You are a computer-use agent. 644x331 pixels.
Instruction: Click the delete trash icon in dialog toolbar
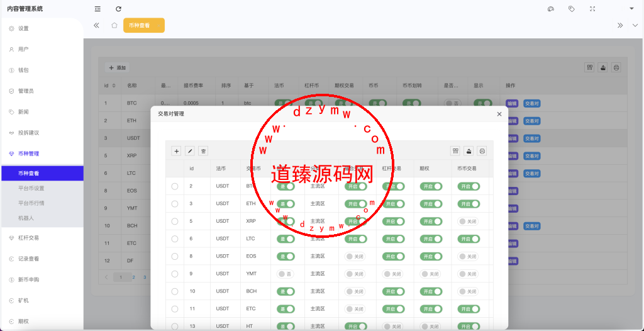(x=203, y=151)
